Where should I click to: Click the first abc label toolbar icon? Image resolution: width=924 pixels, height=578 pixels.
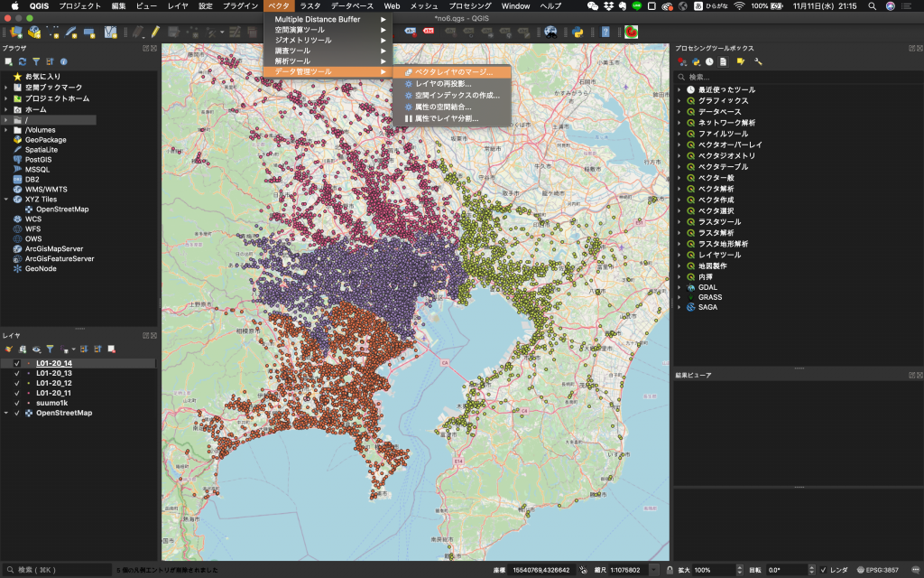[411, 32]
